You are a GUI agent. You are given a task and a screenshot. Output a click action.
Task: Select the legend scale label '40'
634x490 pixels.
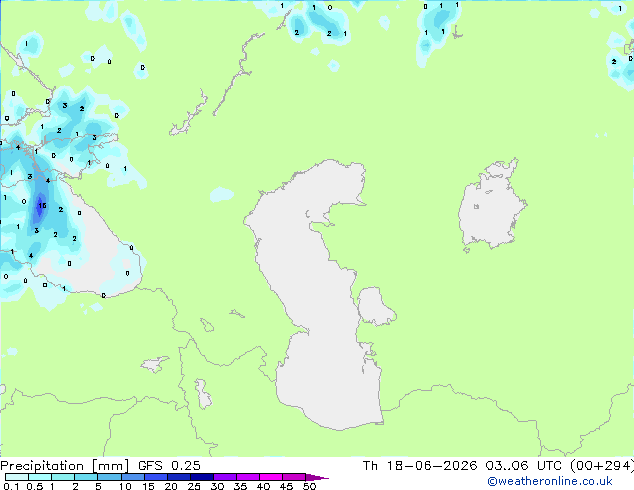(x=263, y=486)
